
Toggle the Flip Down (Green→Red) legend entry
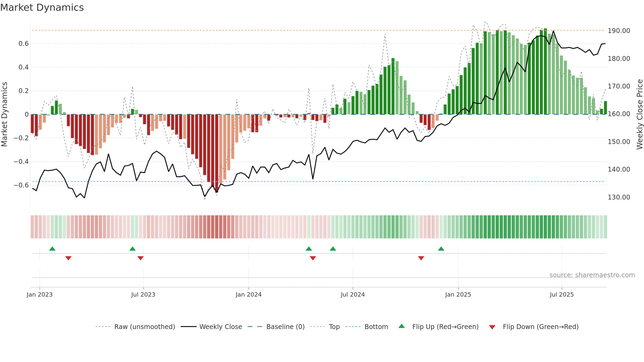(x=534, y=327)
